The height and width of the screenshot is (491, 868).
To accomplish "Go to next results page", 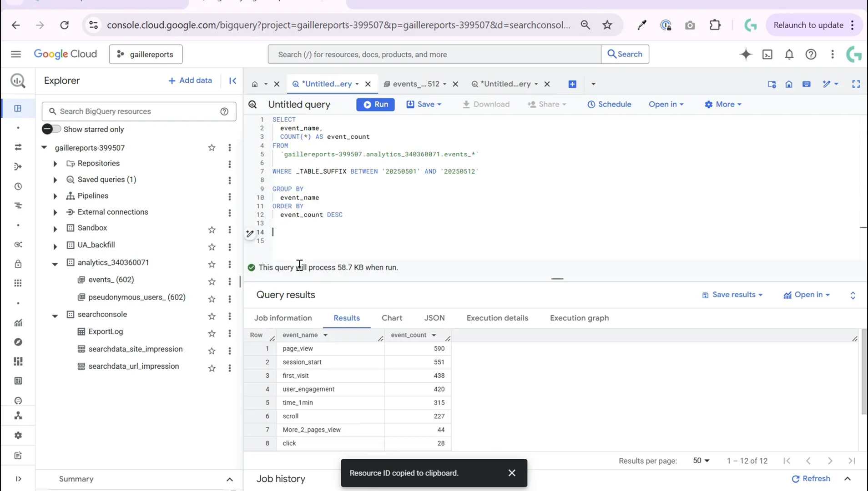I will (830, 461).
